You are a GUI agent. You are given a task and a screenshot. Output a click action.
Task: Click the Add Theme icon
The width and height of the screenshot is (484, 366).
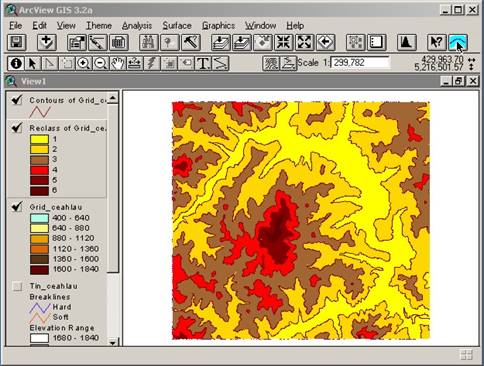(x=46, y=42)
